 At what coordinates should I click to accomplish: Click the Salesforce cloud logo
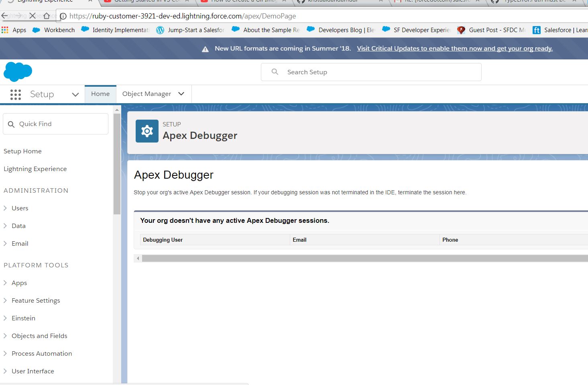(18, 71)
